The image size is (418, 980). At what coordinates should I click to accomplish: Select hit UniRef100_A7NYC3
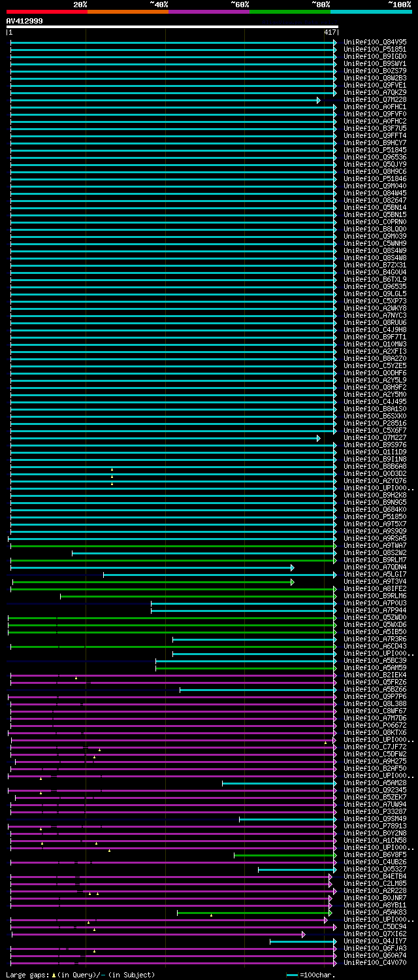(x=374, y=315)
